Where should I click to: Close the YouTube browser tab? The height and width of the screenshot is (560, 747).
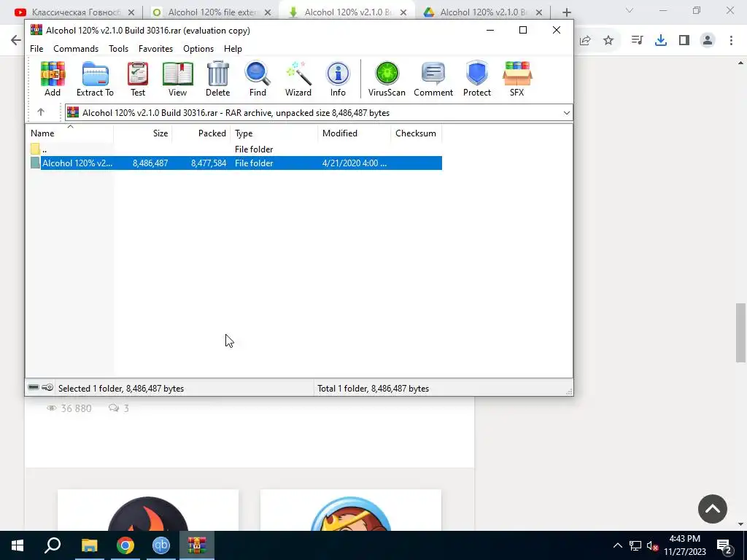tap(131, 12)
